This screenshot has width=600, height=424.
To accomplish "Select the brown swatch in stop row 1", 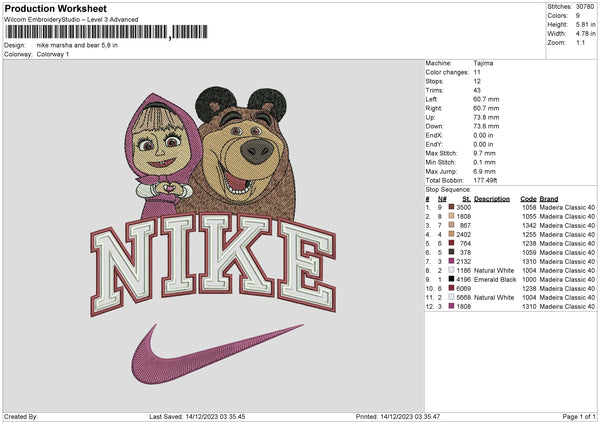I will [x=452, y=207].
